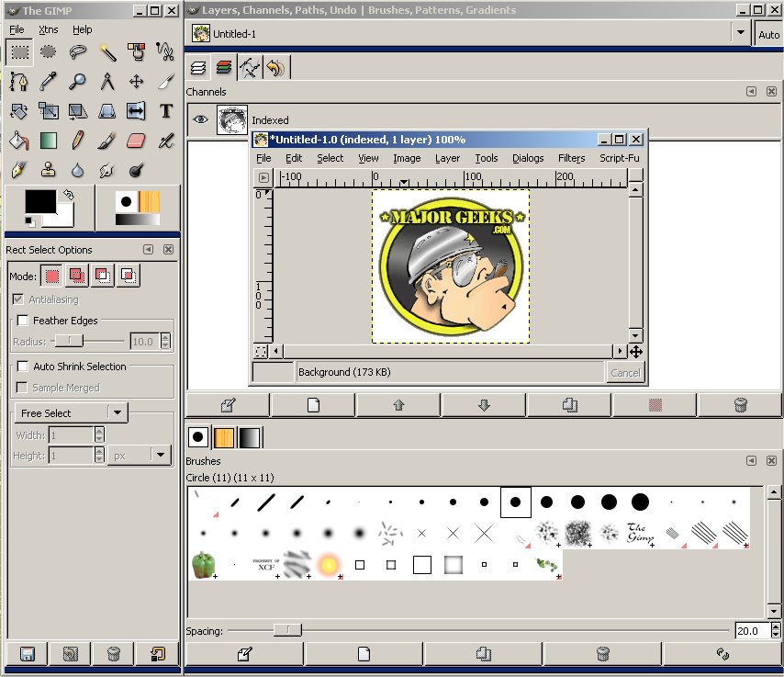Click the Auto button
Viewport: 784px width, 677px height.
pyautogui.click(x=768, y=34)
